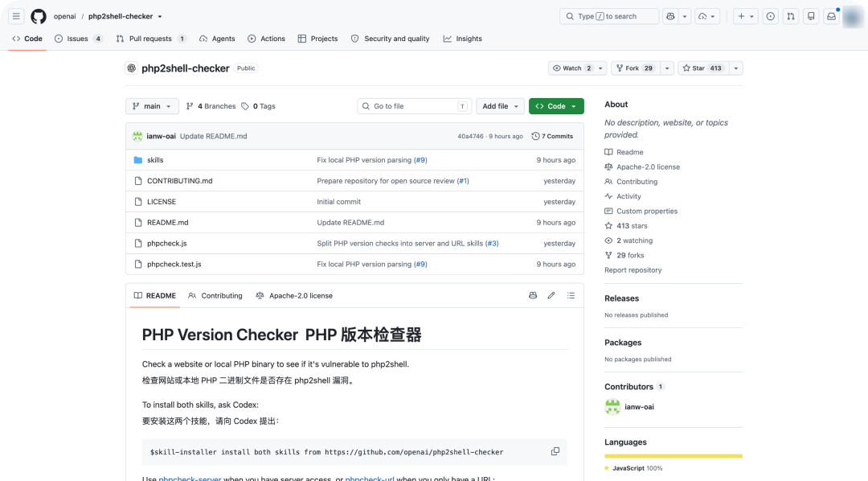
Task: Open pull requests icon in top header
Action: [791, 17]
